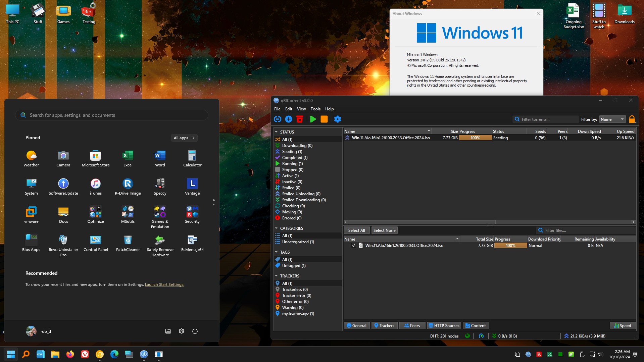Click the Add Torrent File plus icon
Screen dimensions: 644x362
pyautogui.click(x=289, y=119)
